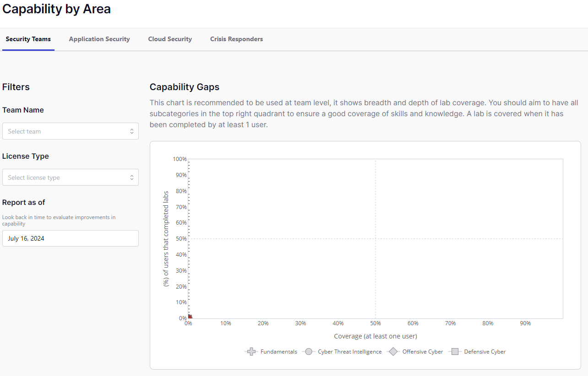The width and height of the screenshot is (588, 376).
Task: Click the red data point at chart origin
Action: pos(190,317)
